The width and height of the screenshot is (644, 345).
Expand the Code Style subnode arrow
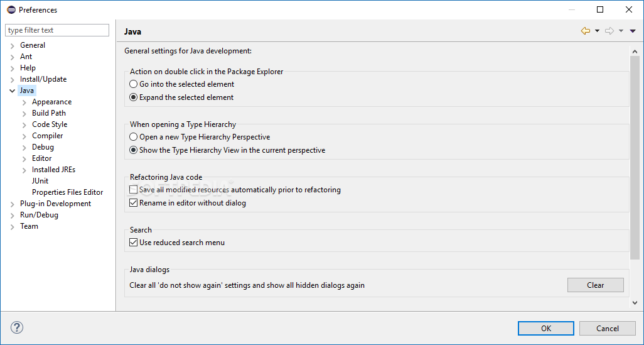(24, 124)
